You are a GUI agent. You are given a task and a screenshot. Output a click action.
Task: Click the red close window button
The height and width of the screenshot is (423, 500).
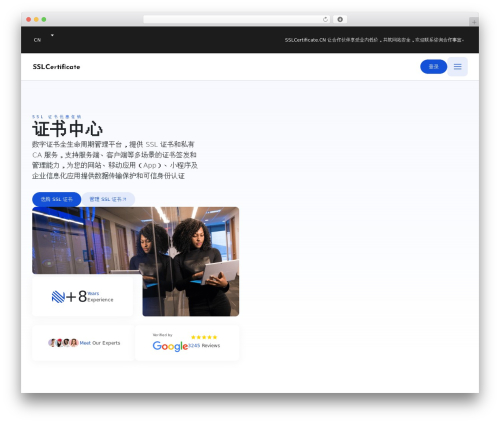pos(29,19)
